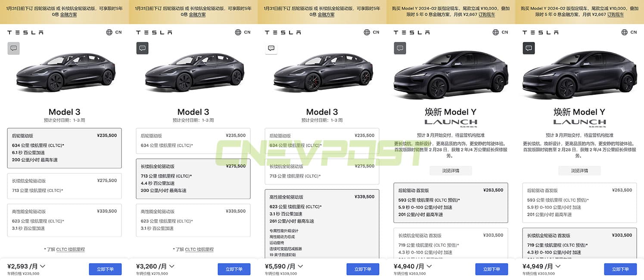Viewport: 644px width, 280px height.
Task: Select the 后轮驱动版 trim option
Action: 64,149
